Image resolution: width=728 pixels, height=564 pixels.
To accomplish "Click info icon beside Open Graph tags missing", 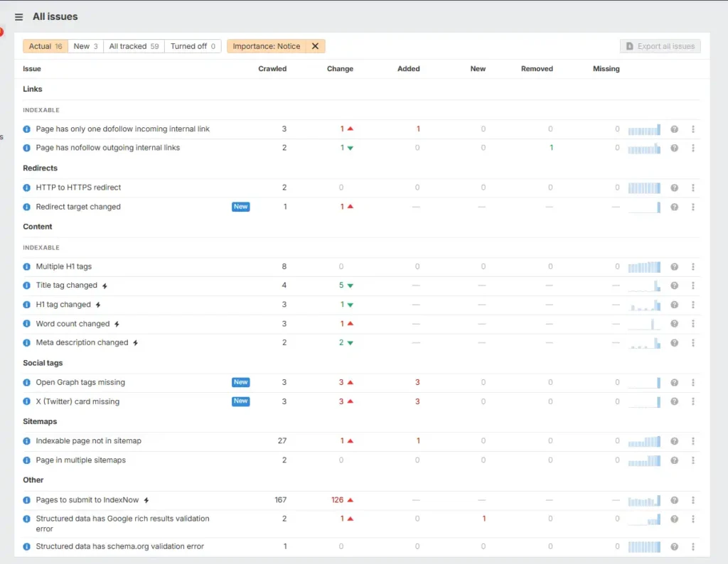I will (26, 383).
